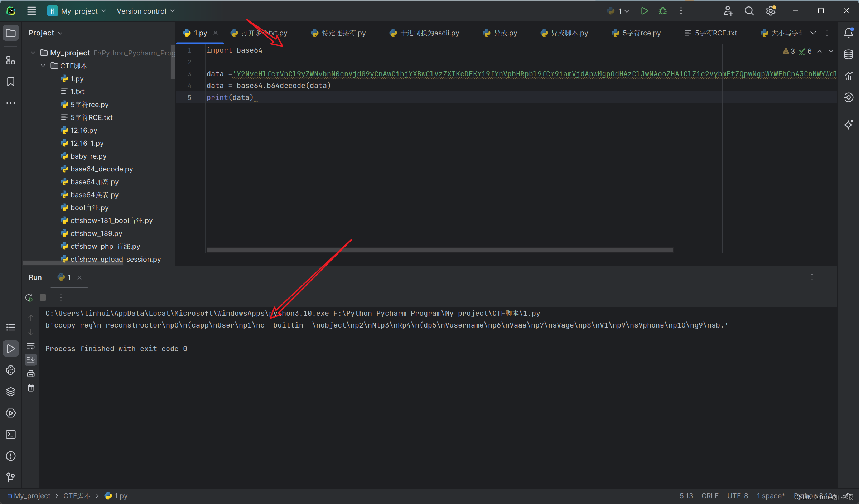This screenshot has height=504, width=859.
Task: Switch to the 5字符RCE.txt tab
Action: tap(711, 33)
